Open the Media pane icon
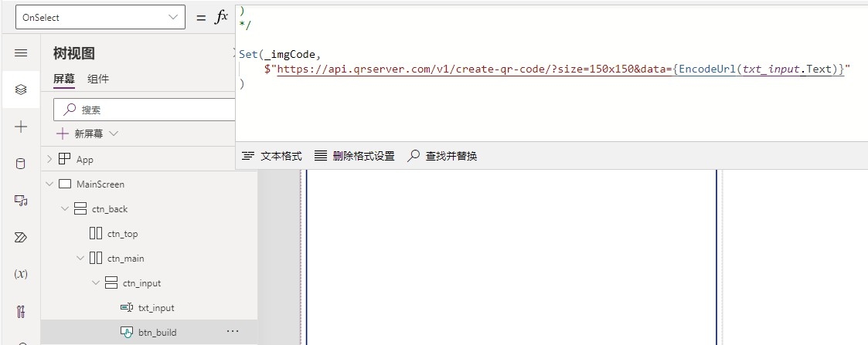868x345 pixels. (x=21, y=201)
